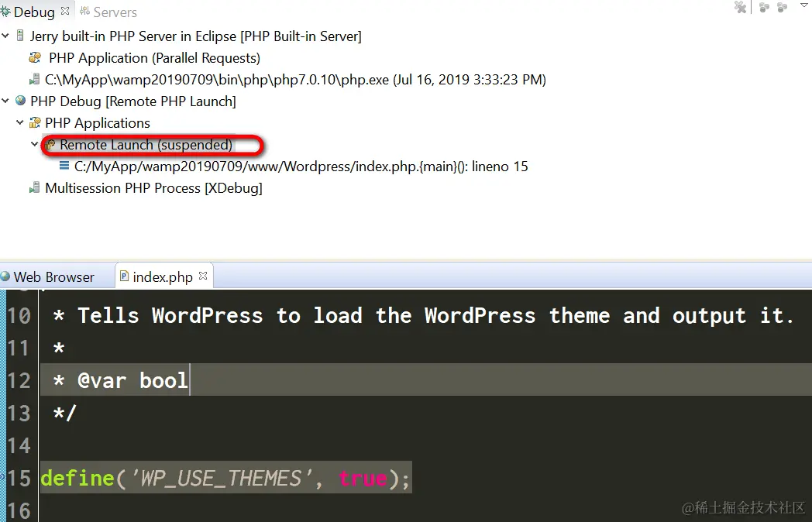The height and width of the screenshot is (522, 812).
Task: Click the Remote Launch thread icon
Action: 50,145
